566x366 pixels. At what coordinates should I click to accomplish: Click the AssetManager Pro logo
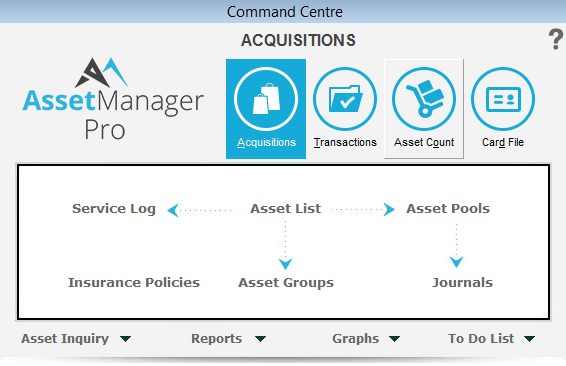tap(113, 99)
